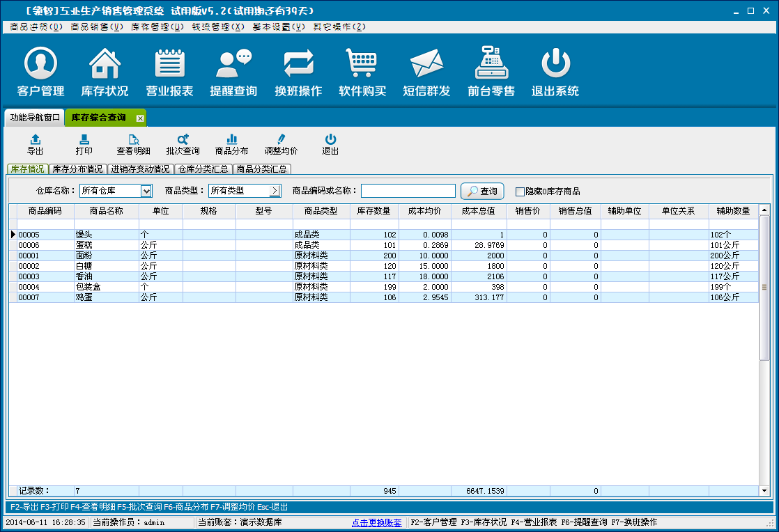Click the 点击更换账套 link
Screen dimensions: 779x532
pos(376,522)
